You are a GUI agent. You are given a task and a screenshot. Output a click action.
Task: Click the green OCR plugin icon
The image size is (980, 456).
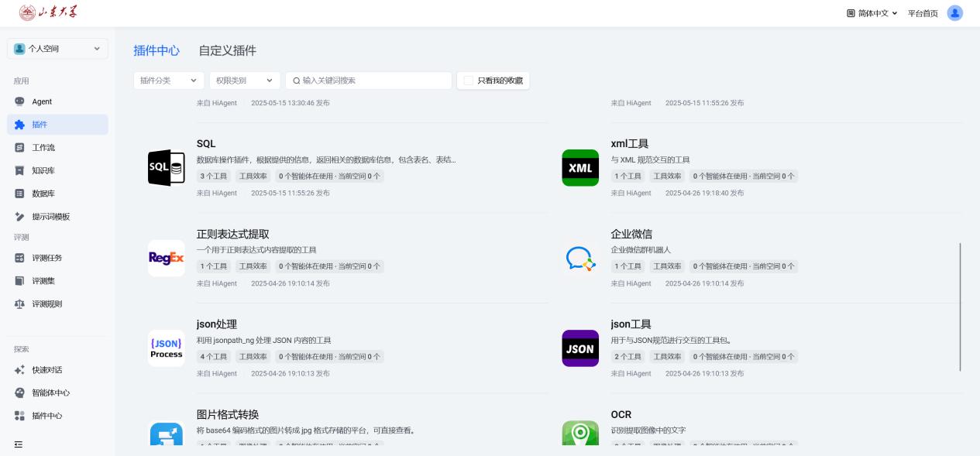580,434
